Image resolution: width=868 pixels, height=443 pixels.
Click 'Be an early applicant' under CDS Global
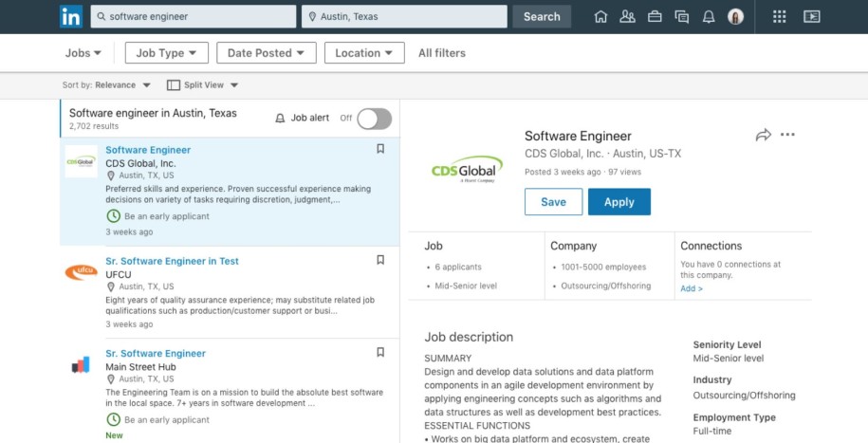167,216
